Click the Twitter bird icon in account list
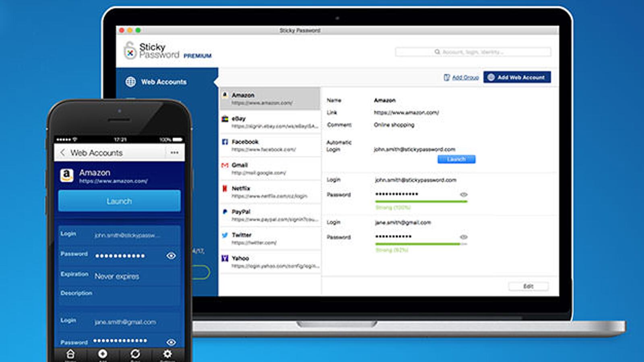Image resolution: width=644 pixels, height=362 pixels. coord(225,235)
